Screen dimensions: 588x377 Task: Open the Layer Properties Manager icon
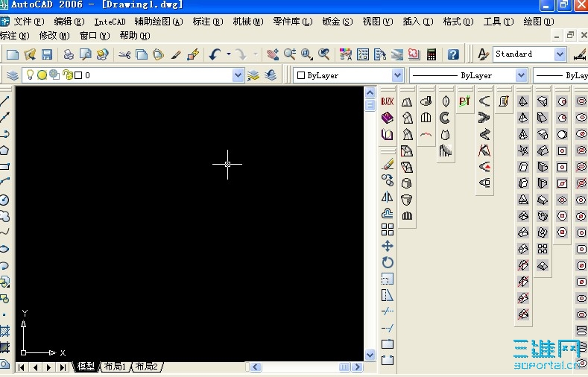[13, 75]
